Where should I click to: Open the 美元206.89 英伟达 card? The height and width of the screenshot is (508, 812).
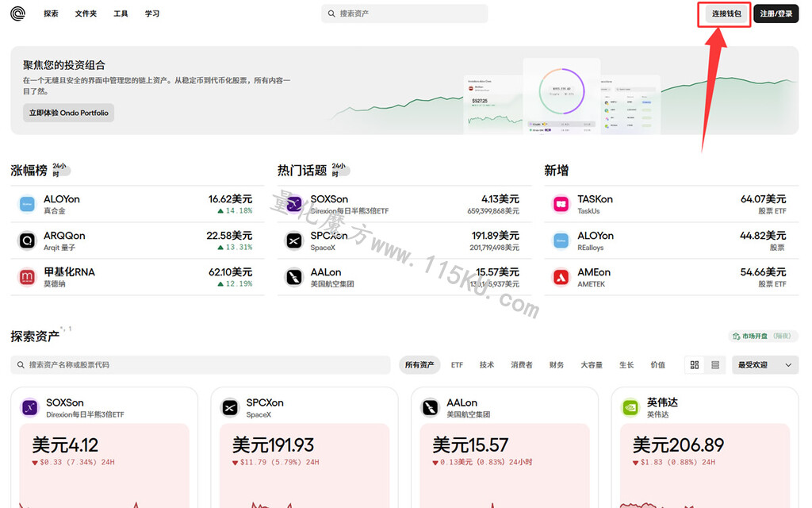click(x=705, y=448)
